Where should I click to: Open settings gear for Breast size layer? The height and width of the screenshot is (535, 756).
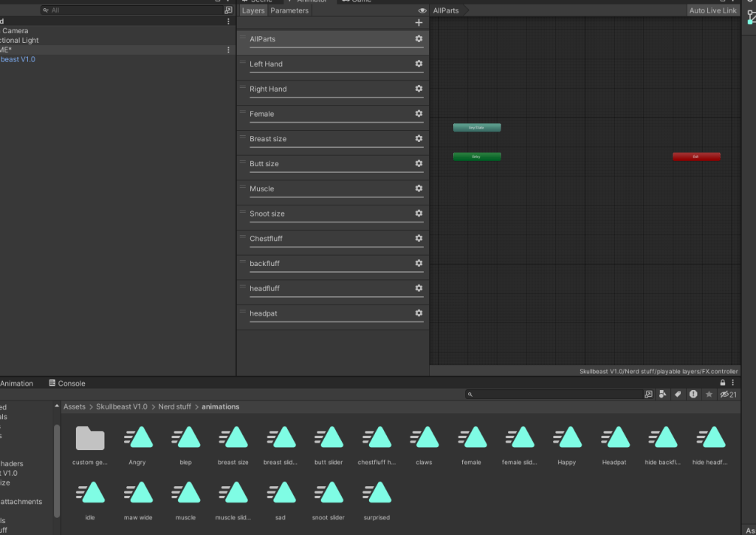pyautogui.click(x=419, y=138)
